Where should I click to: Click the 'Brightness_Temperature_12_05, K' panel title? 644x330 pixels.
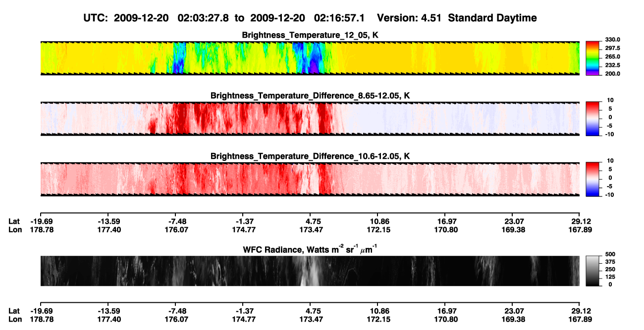click(x=310, y=35)
